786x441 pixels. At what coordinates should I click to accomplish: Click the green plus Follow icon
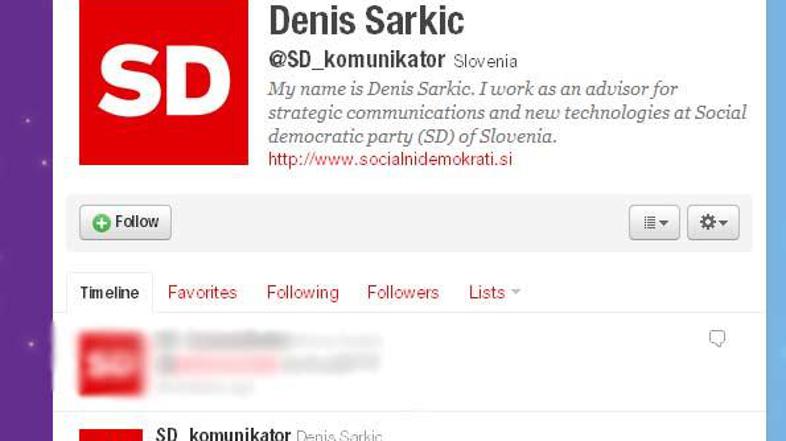click(101, 223)
